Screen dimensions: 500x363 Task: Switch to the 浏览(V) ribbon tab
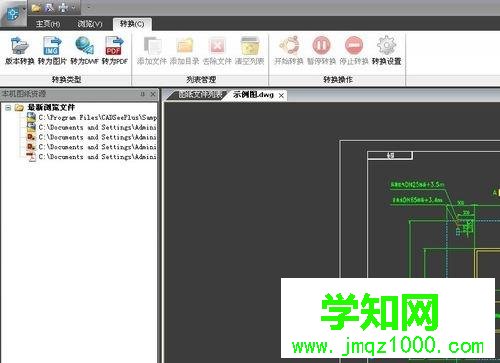90,24
